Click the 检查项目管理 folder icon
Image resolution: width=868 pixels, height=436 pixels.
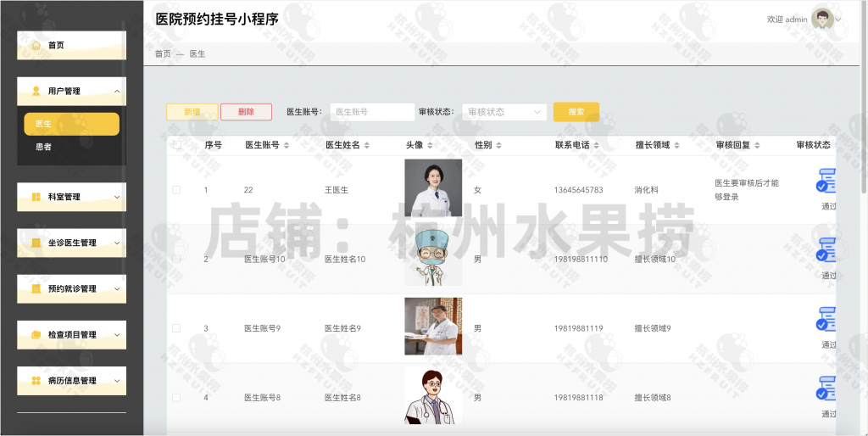(x=36, y=334)
